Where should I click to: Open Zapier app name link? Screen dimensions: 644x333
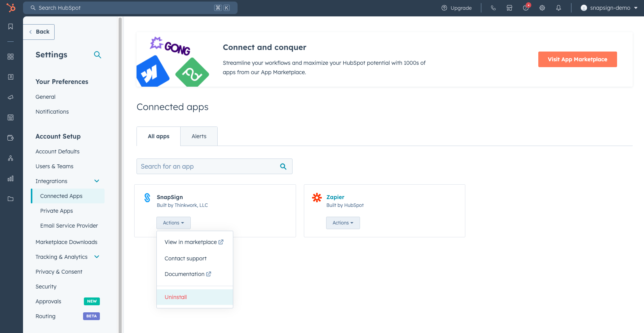point(335,197)
